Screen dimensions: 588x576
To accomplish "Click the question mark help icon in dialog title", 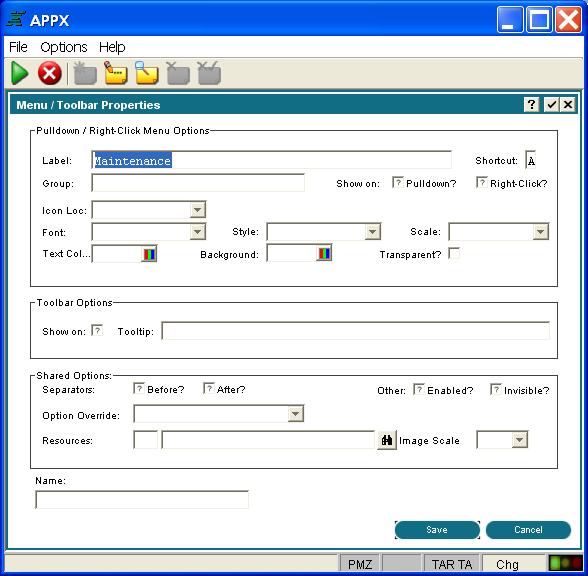I will tap(531, 105).
